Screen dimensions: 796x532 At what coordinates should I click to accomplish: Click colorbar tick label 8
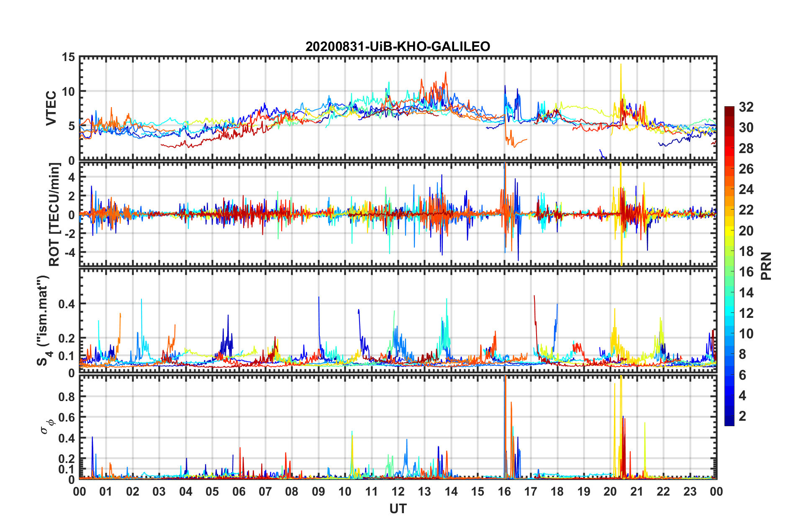(x=742, y=354)
